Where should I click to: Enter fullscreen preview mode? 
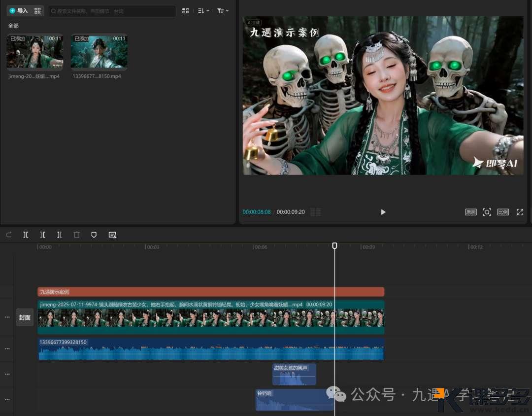(520, 212)
